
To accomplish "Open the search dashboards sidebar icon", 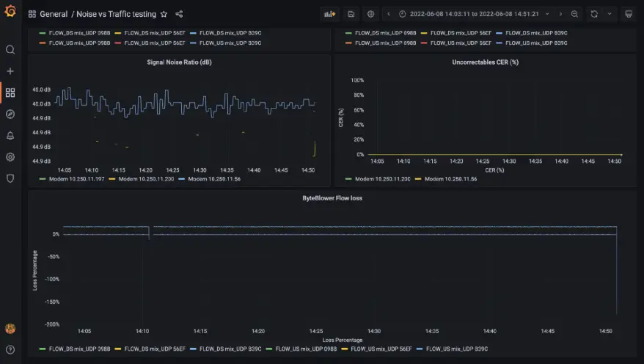I will click(10, 50).
